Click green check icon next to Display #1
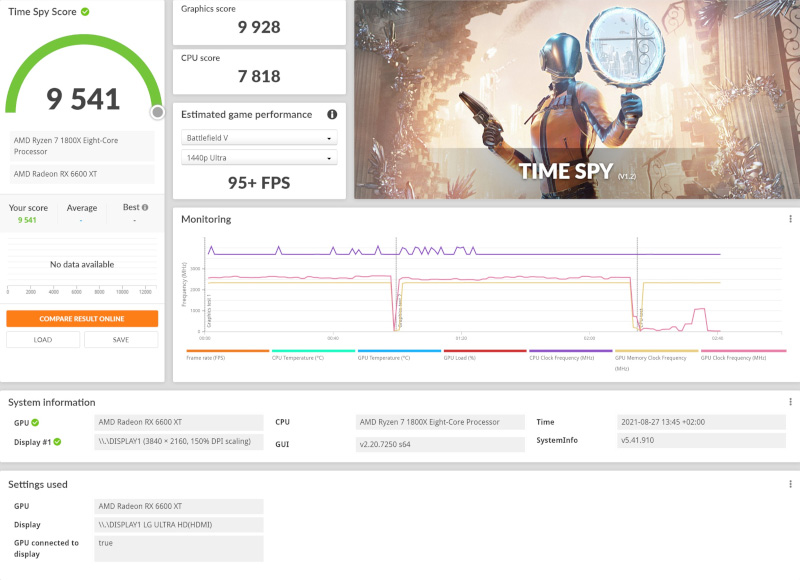Viewport: 800px width, 580px height. pos(57,442)
